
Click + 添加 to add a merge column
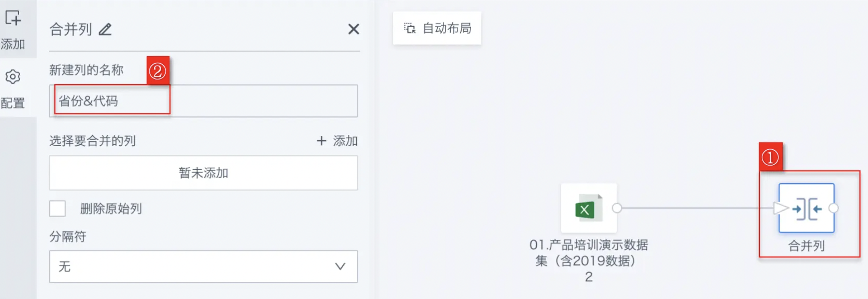click(337, 141)
